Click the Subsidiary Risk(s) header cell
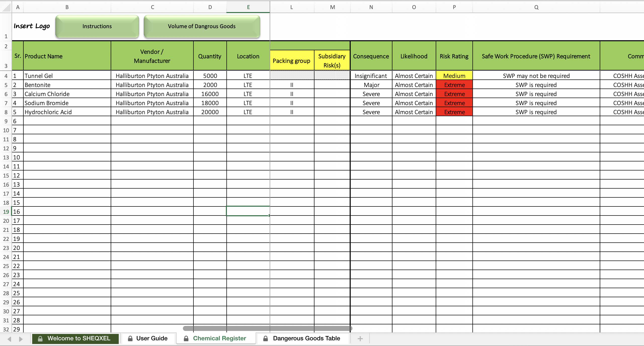644x346 pixels. (x=332, y=60)
